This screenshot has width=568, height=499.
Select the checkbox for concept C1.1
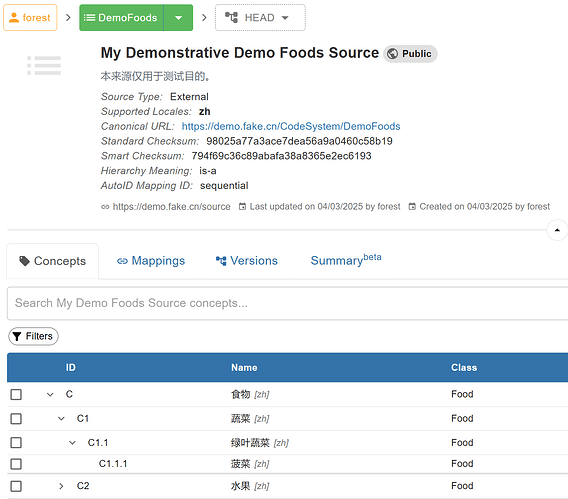(16, 443)
